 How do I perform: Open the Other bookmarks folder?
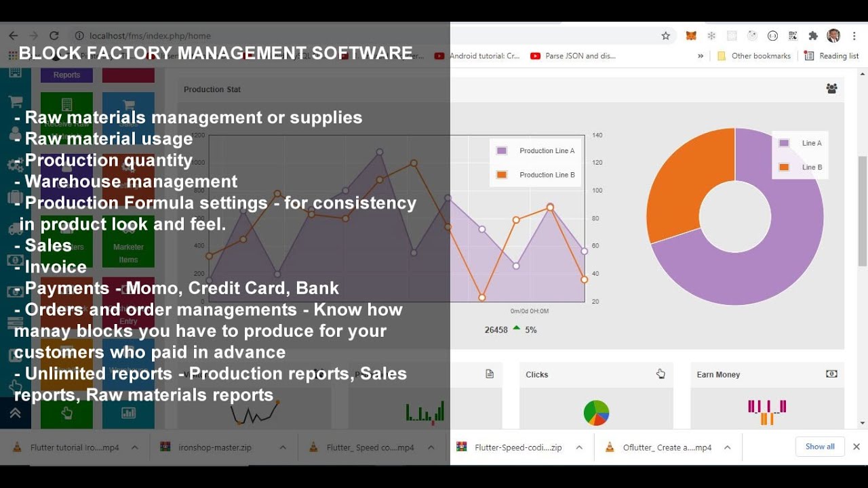point(753,56)
